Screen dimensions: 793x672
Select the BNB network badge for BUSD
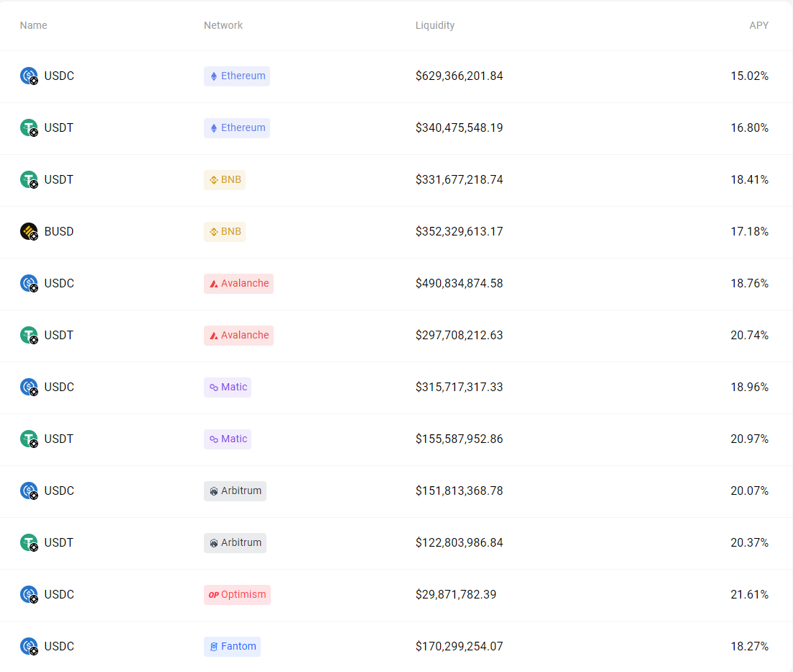[225, 232]
